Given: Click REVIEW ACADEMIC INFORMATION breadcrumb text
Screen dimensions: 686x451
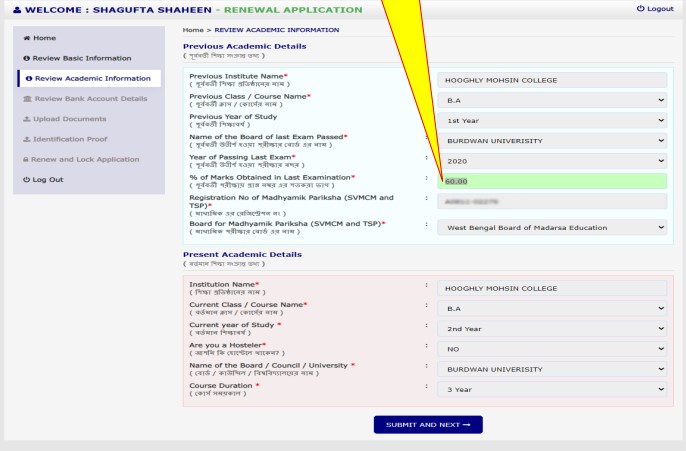Looking at the screenshot, I should tap(276, 30).
